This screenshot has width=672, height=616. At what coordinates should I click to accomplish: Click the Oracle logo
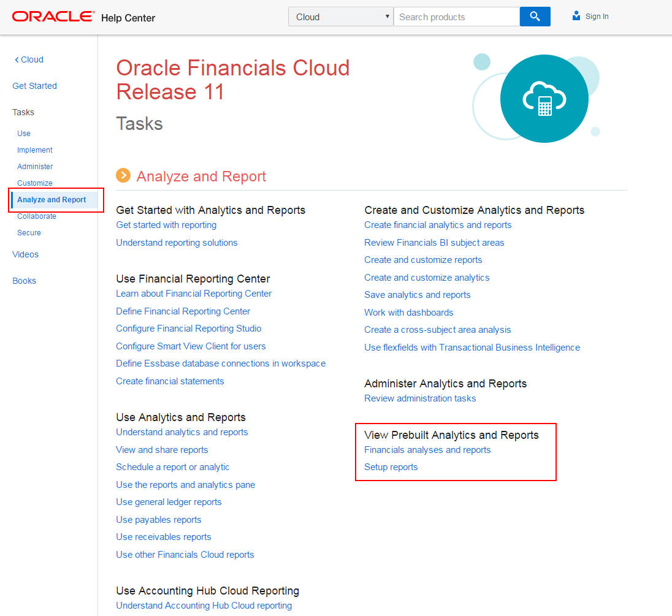(53, 17)
